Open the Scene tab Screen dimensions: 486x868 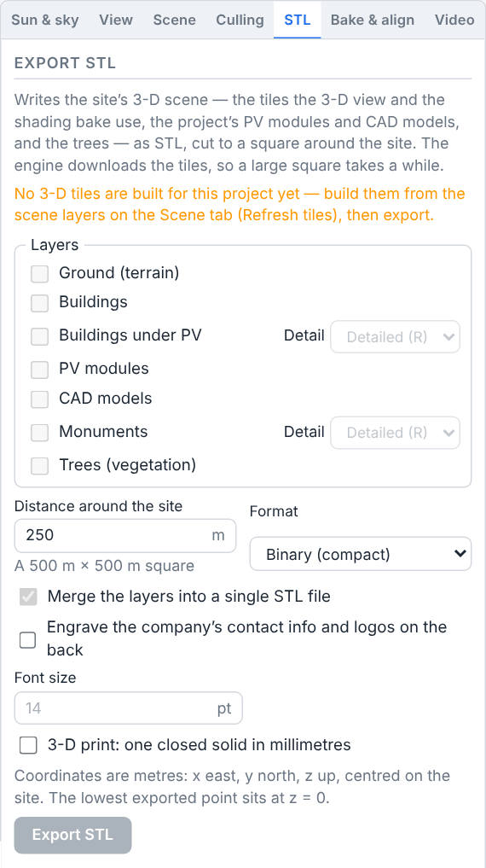pos(174,20)
